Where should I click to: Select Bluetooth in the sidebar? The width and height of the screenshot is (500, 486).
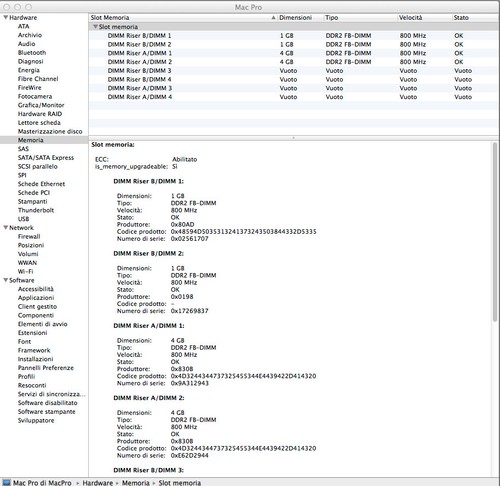point(32,52)
